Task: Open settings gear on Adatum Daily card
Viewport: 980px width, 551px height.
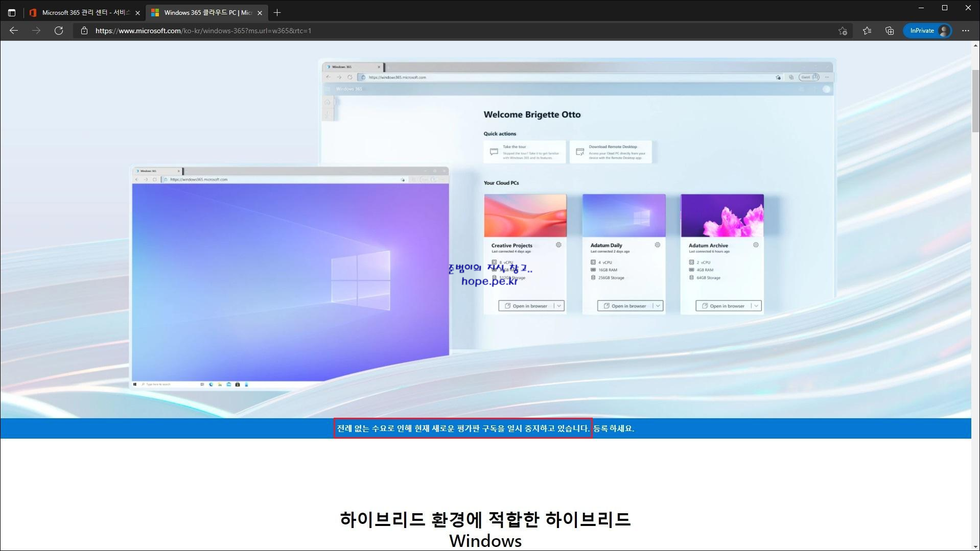Action: pyautogui.click(x=658, y=245)
